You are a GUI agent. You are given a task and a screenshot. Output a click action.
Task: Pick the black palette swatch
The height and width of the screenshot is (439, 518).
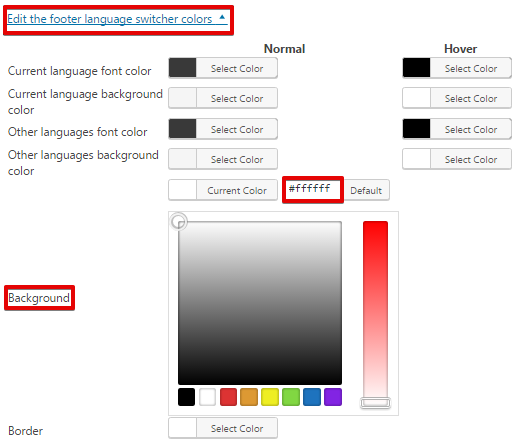click(x=186, y=397)
